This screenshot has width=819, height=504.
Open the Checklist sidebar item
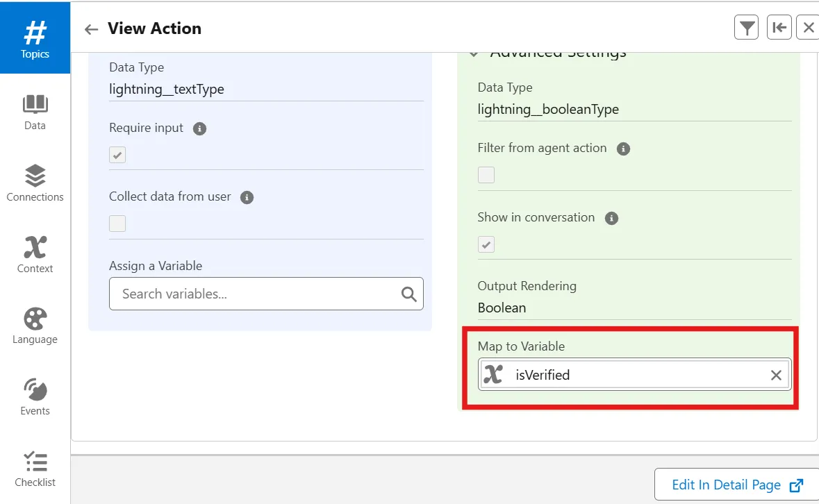pyautogui.click(x=35, y=469)
